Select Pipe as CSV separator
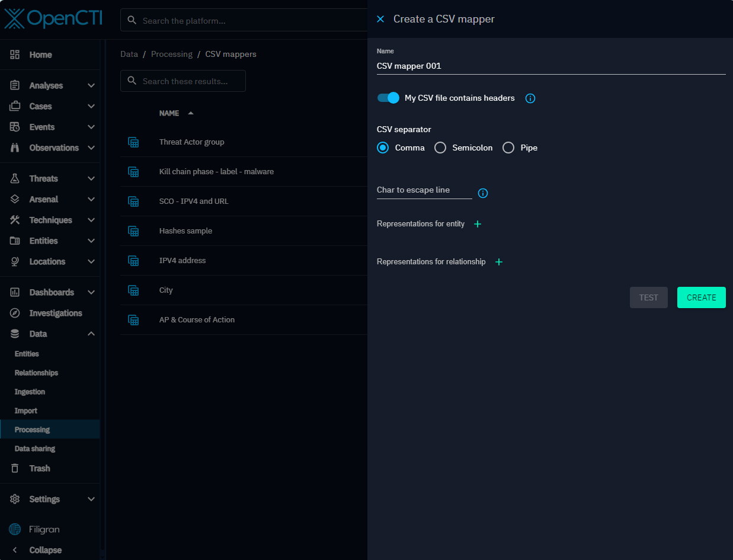The image size is (733, 560). point(508,148)
